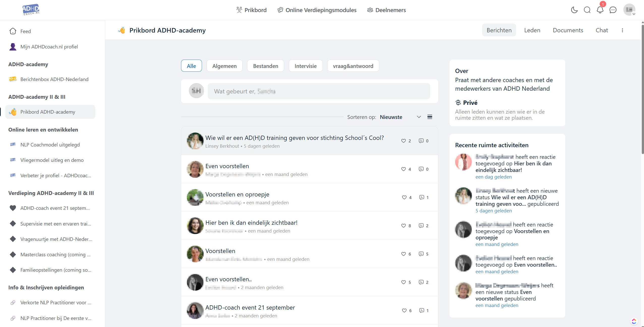Open ADHD-coach event 21 september sidebar item
Image resolution: width=644 pixels, height=327 pixels.
pos(50,208)
